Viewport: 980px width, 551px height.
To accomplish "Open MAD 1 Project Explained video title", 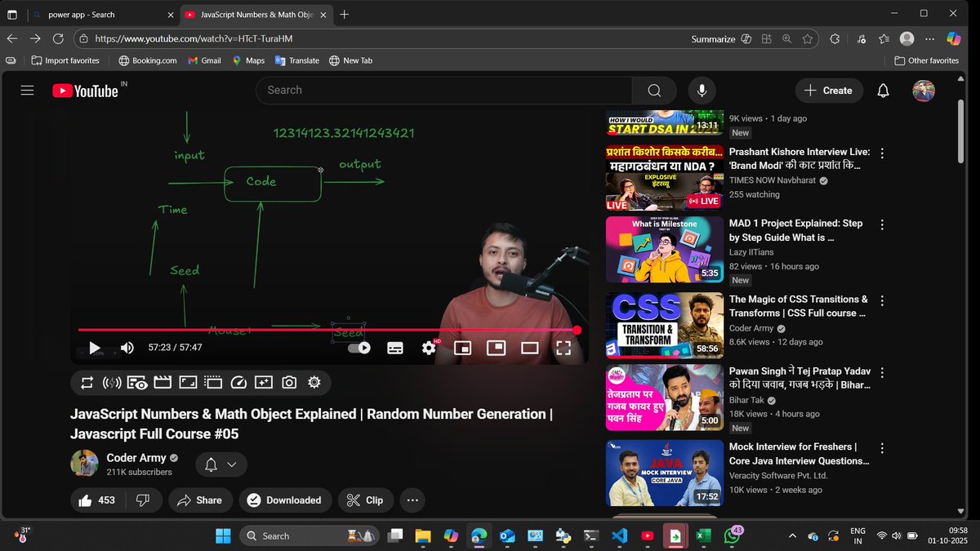I will (795, 230).
